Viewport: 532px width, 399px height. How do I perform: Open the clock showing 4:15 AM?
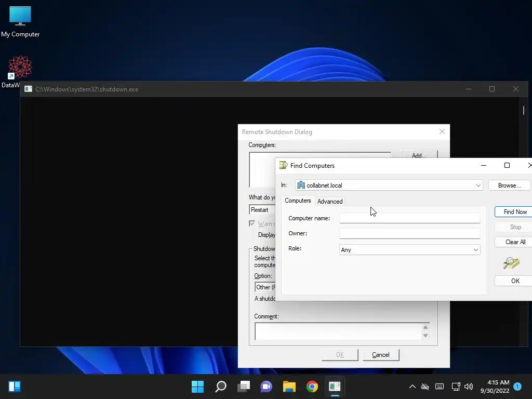point(495,387)
